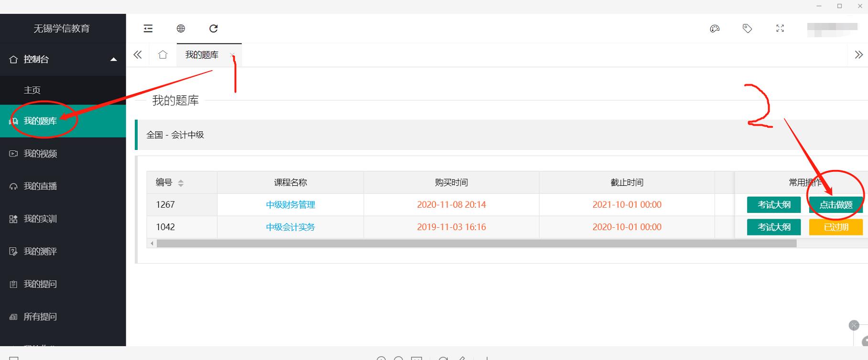Open 我的题库 in the sidebar
This screenshot has width=868, height=360.
click(63, 121)
